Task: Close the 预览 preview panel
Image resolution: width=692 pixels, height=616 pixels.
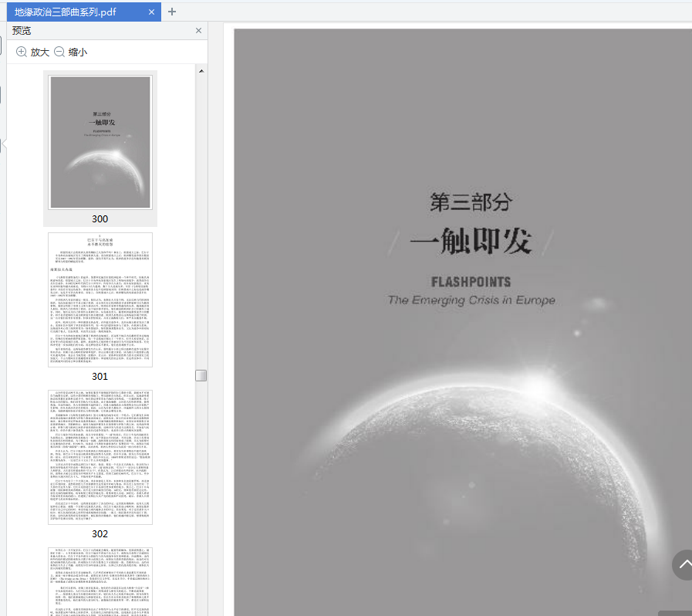Action: click(x=198, y=30)
